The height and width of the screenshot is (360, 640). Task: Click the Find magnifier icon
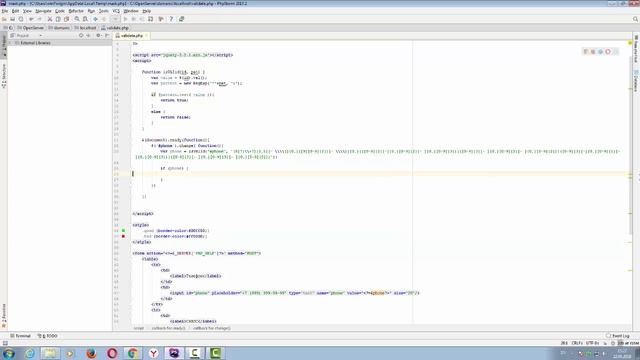[x=77, y=19]
